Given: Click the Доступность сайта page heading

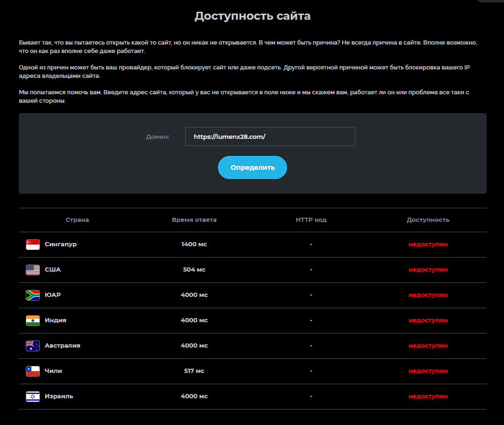Looking at the screenshot, I should click(x=252, y=16).
